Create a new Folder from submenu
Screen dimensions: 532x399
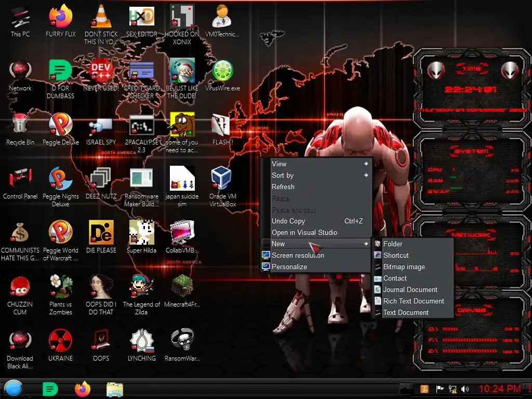pyautogui.click(x=413, y=244)
